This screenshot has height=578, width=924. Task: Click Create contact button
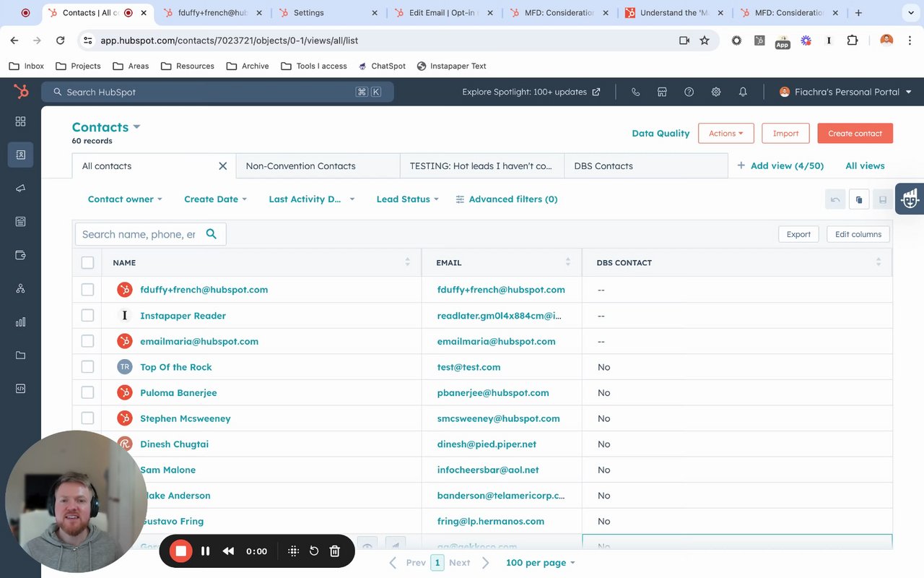[855, 133]
